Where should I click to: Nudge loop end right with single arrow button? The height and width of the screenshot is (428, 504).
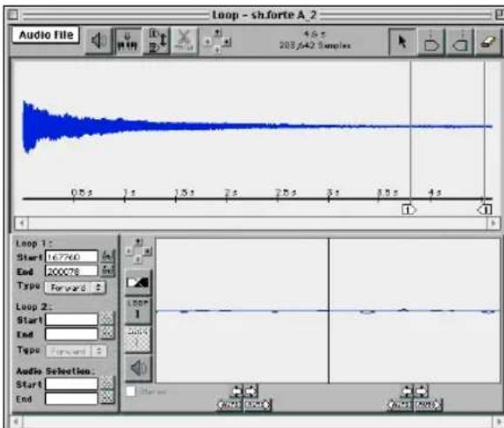click(x=251, y=391)
